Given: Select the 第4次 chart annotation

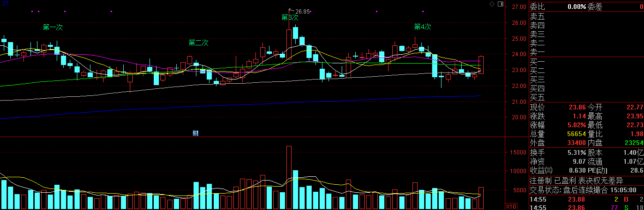Looking at the screenshot, I should pyautogui.click(x=422, y=27).
